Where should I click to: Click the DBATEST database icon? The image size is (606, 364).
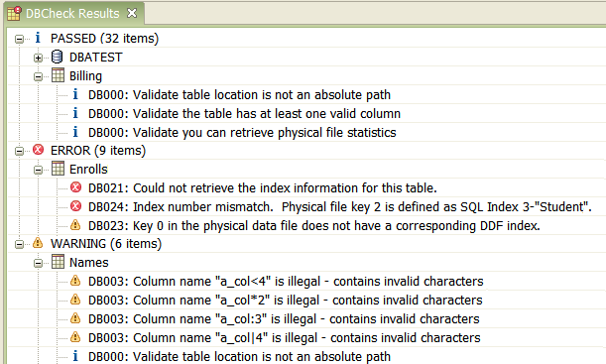57,57
